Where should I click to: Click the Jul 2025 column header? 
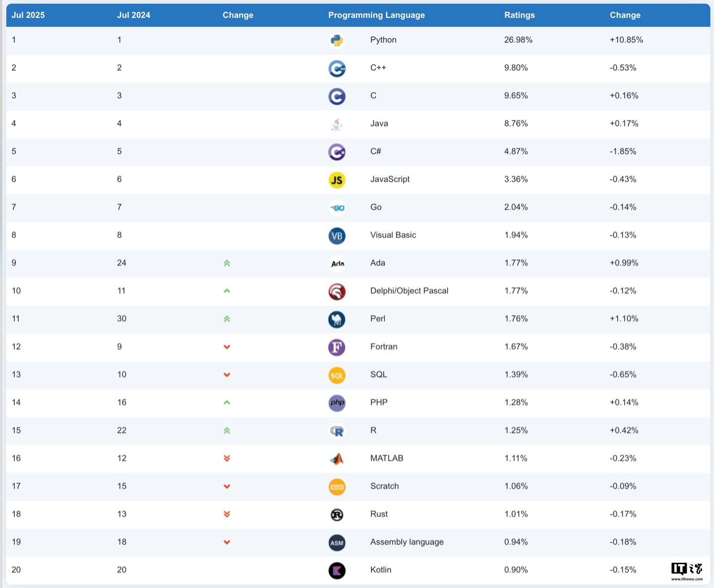click(28, 15)
